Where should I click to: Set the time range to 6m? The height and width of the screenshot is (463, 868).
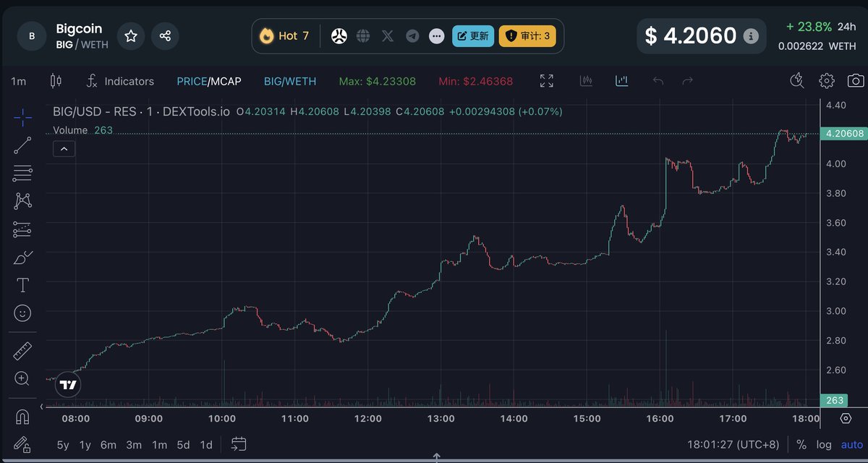(x=109, y=445)
